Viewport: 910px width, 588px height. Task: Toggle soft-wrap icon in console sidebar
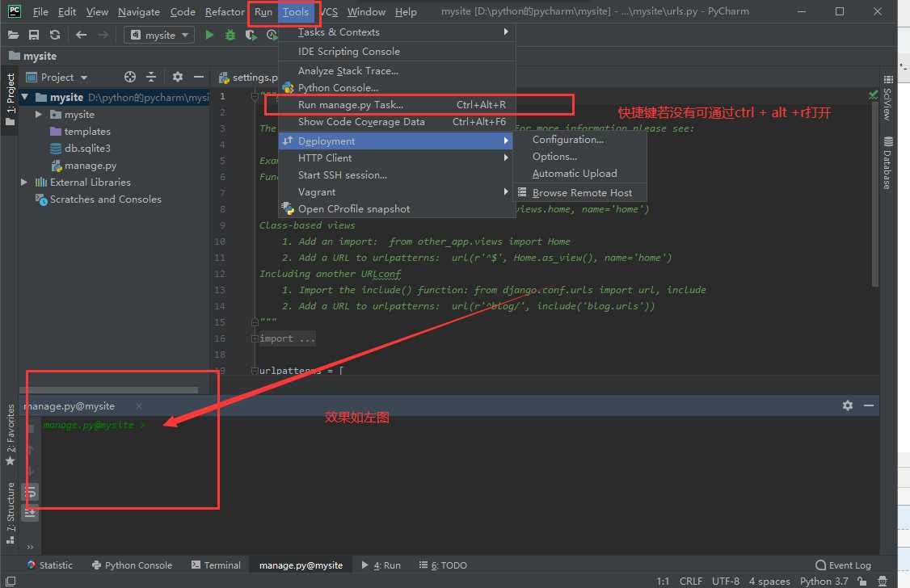point(30,493)
